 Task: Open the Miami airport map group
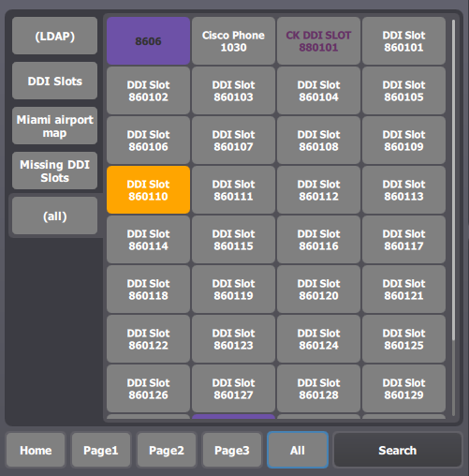(x=54, y=126)
